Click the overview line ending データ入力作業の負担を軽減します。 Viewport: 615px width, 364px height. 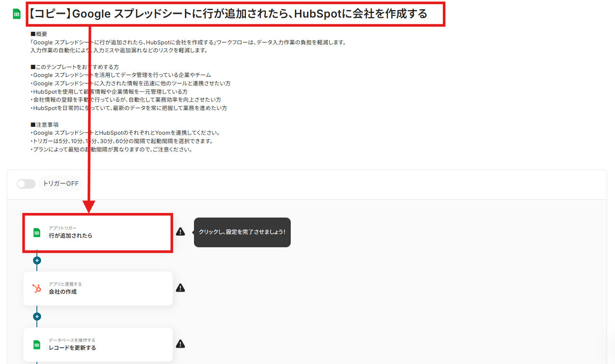189,42
